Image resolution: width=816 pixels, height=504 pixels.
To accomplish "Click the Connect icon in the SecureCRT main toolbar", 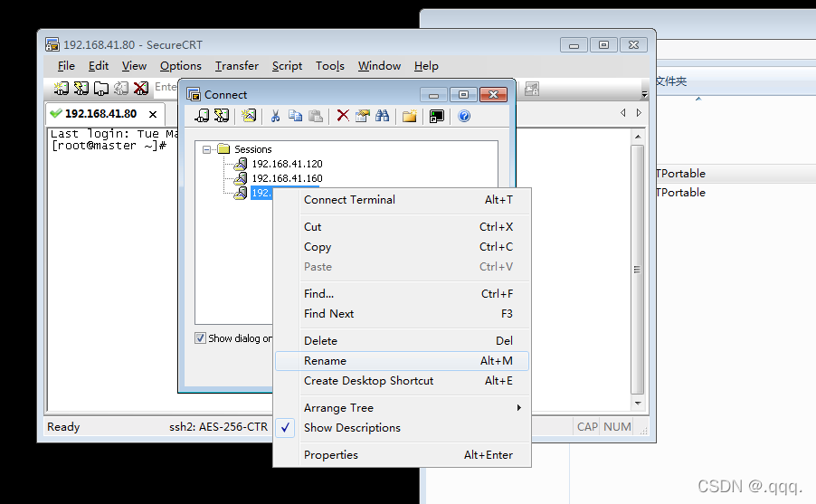I will (61, 88).
